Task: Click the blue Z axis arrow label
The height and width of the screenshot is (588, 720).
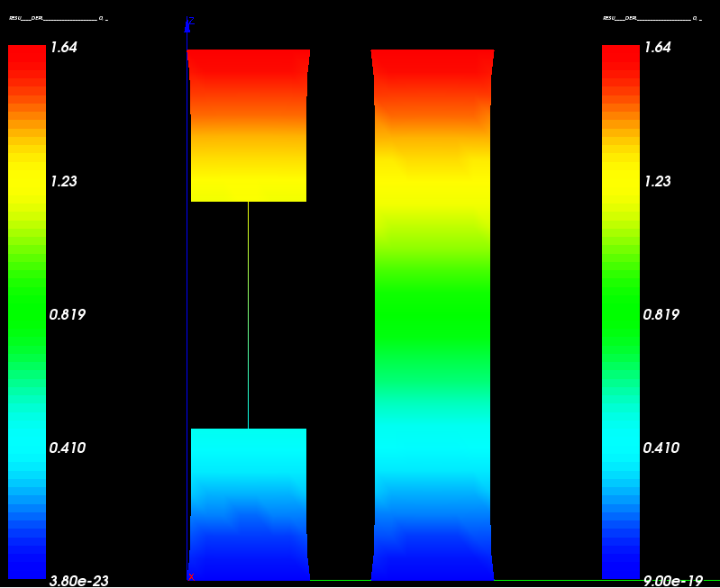Action: (190, 21)
